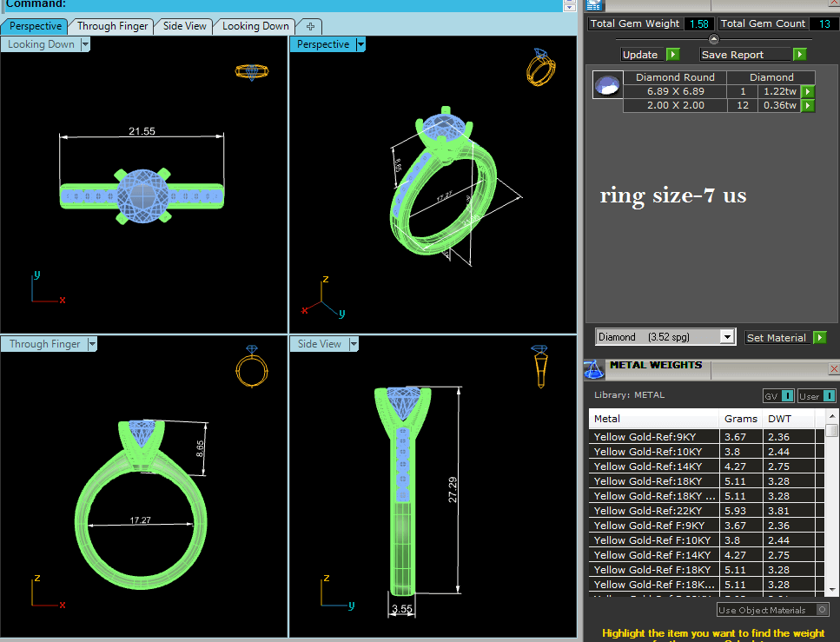
Task: Switch to the Side View tab
Action: coord(185,26)
